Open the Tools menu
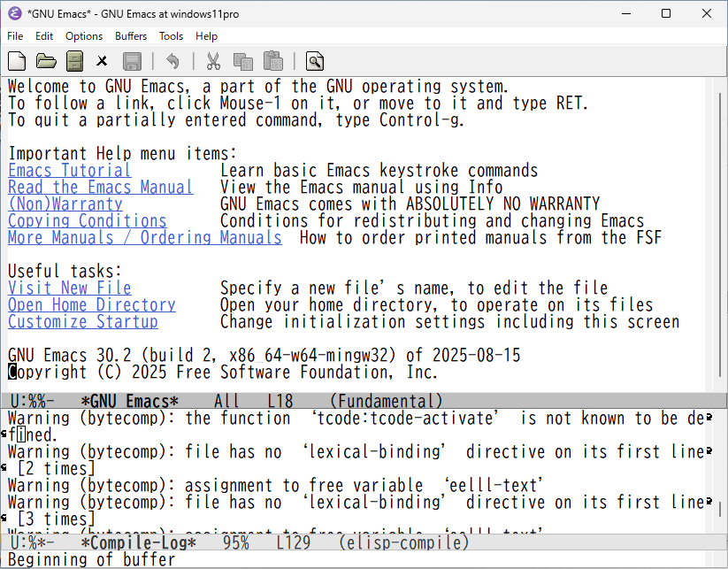 pyautogui.click(x=171, y=36)
